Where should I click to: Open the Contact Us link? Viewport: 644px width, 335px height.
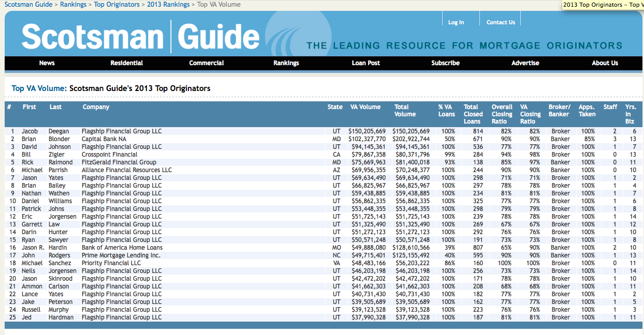pos(501,22)
